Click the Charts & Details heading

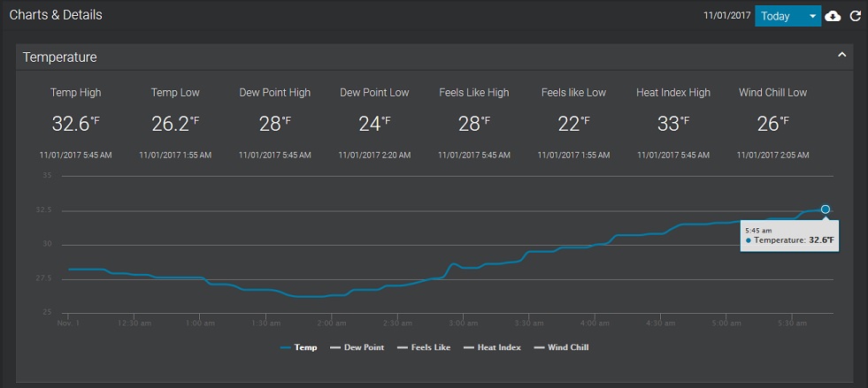click(x=56, y=15)
